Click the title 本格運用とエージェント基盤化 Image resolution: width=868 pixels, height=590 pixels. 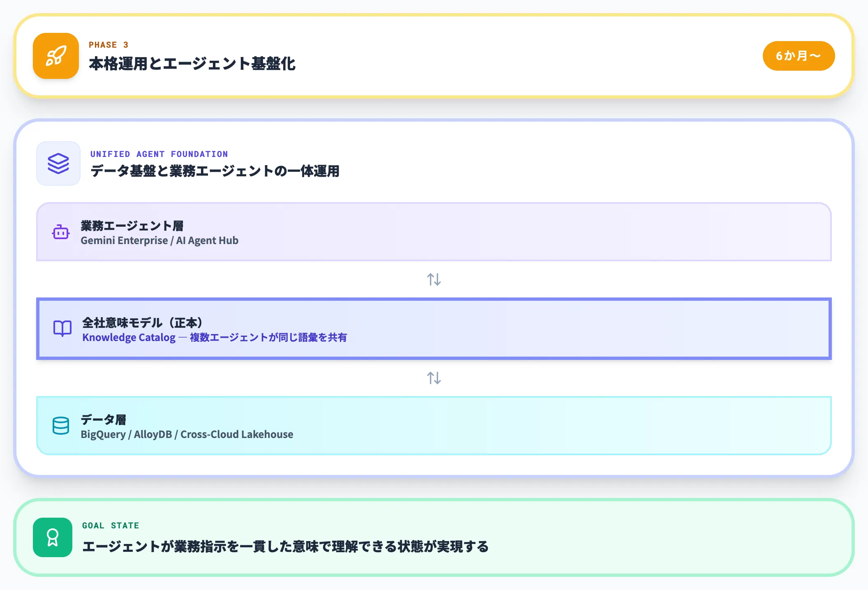(x=193, y=63)
